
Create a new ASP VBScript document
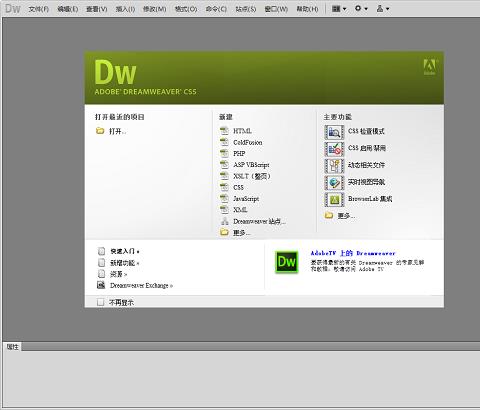[251, 165]
